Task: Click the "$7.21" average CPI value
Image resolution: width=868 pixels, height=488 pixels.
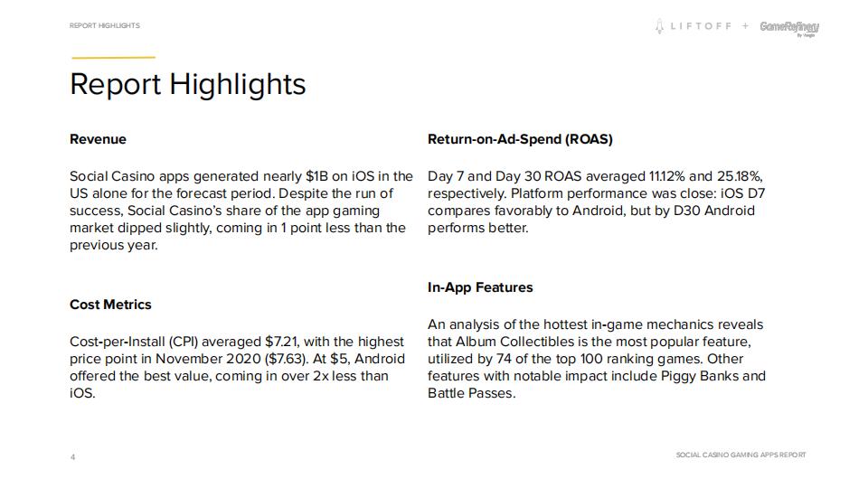Action: (x=282, y=342)
